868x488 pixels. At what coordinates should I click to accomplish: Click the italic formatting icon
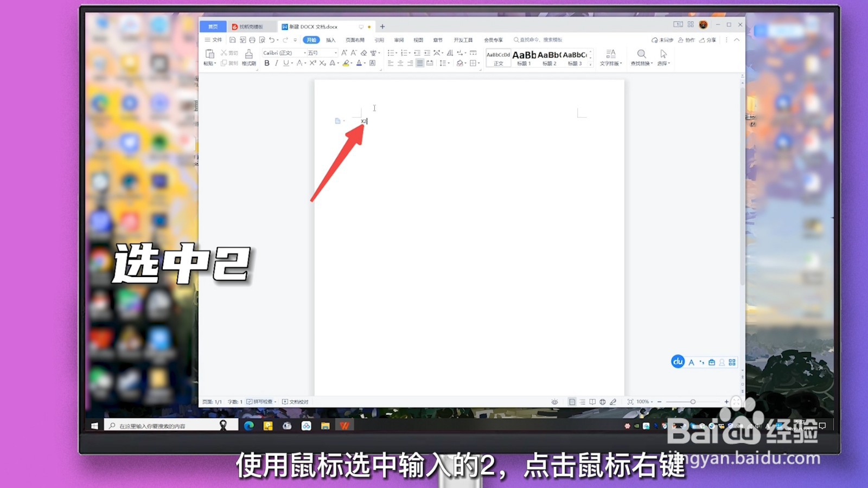click(x=277, y=63)
